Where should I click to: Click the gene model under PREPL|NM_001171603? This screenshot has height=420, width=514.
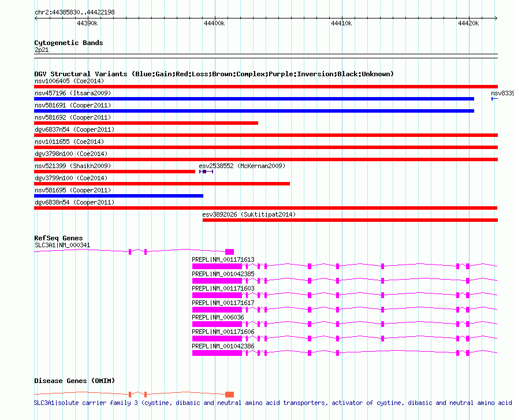(x=345, y=295)
